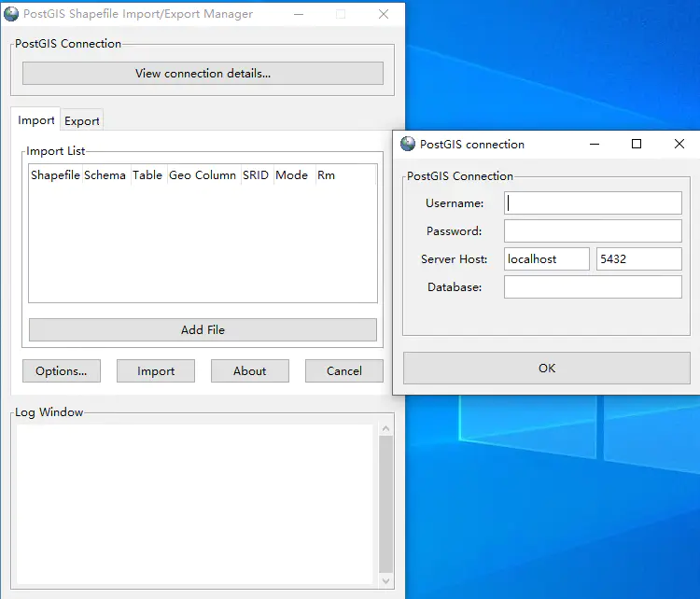Click into the Password field
This screenshot has height=599, width=700.
(593, 231)
